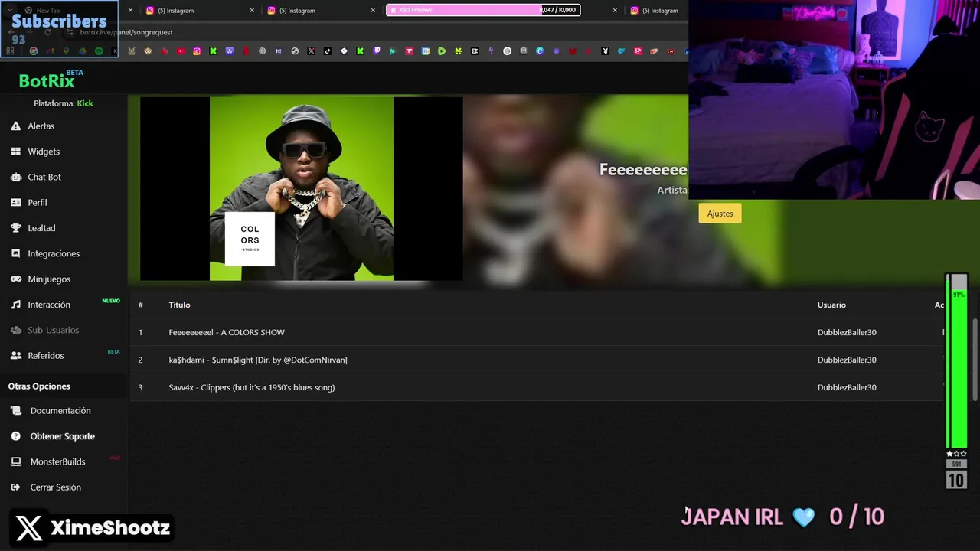Open the purple Twitch bookmark icon
Image resolution: width=980 pixels, height=551 pixels.
[377, 51]
